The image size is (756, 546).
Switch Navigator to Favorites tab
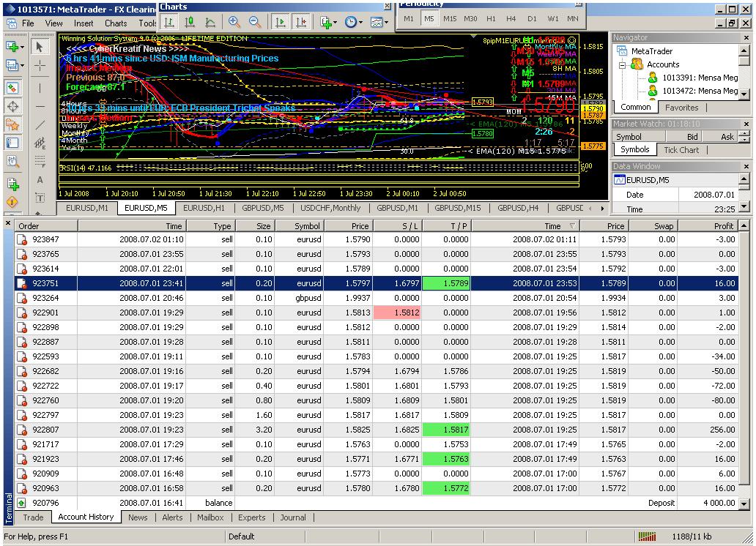(x=681, y=108)
